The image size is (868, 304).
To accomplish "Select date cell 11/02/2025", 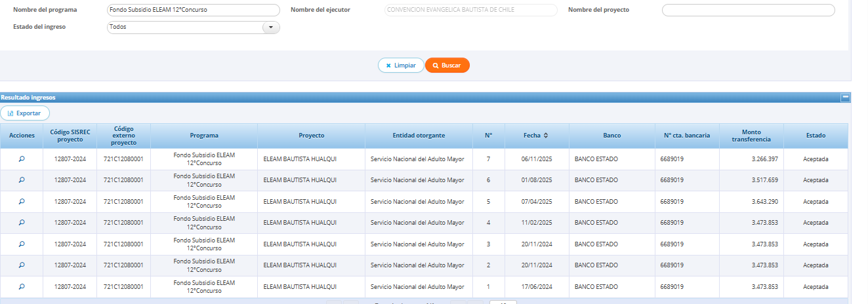I will tap(537, 223).
